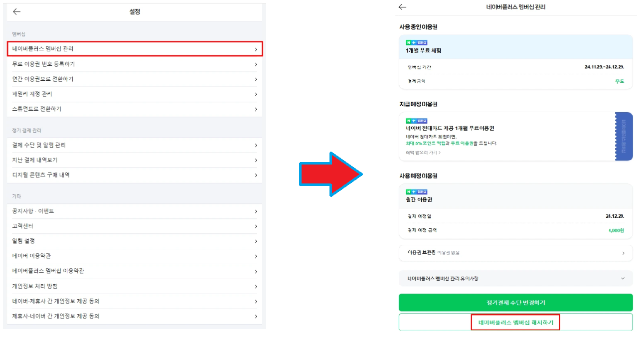Click chevron on 이용권 보관함 row
This screenshot has height=339, width=644.
(623, 253)
